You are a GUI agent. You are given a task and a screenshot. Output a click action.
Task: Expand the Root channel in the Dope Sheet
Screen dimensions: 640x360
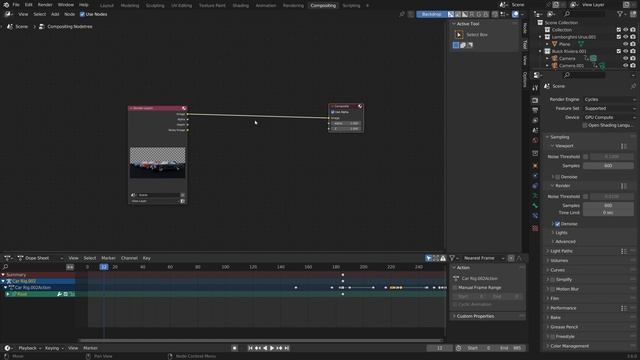tap(8, 294)
